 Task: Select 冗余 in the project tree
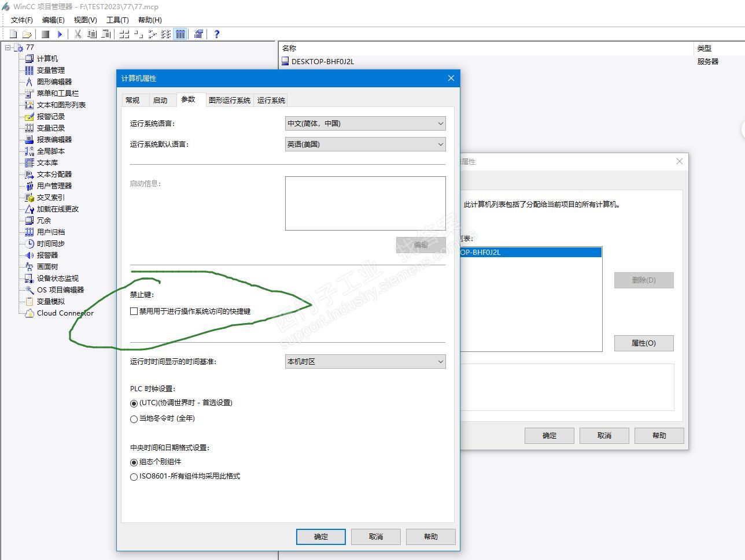pyautogui.click(x=44, y=220)
